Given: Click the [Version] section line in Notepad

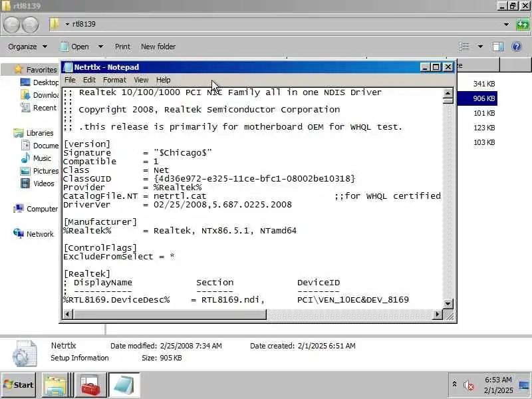Looking at the screenshot, I should pos(87,144).
